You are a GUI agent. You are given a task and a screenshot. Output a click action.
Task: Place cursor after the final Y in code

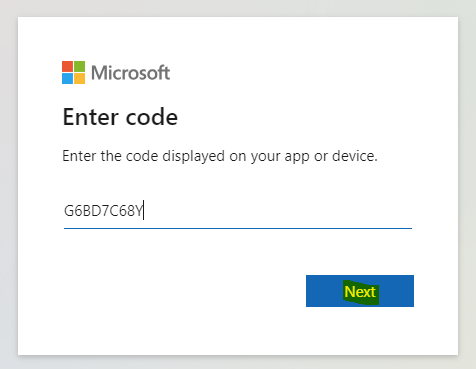pyautogui.click(x=143, y=211)
